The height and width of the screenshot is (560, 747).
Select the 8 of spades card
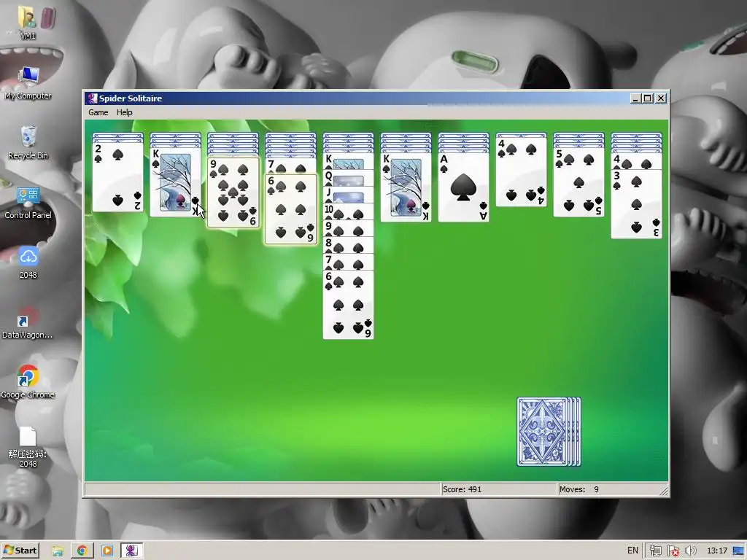point(348,245)
